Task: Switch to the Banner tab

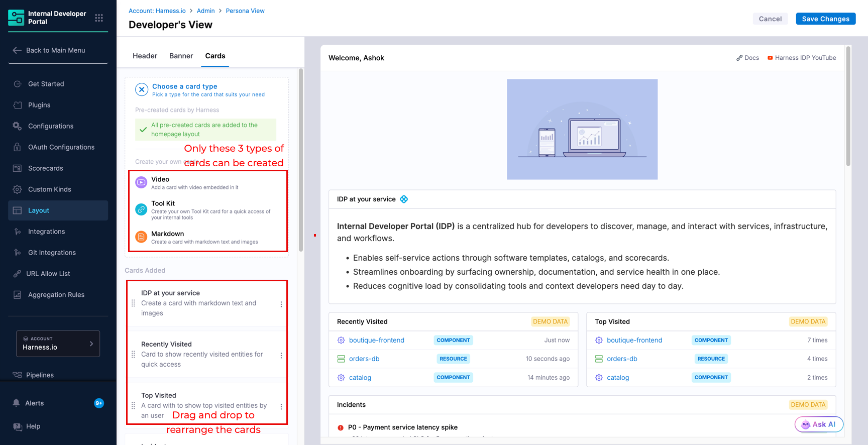Action: click(x=181, y=56)
